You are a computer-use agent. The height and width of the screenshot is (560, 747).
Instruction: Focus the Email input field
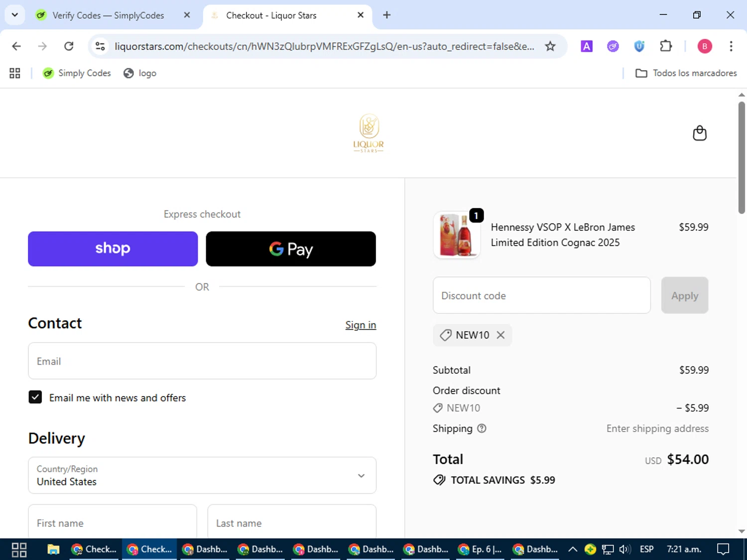click(x=202, y=361)
